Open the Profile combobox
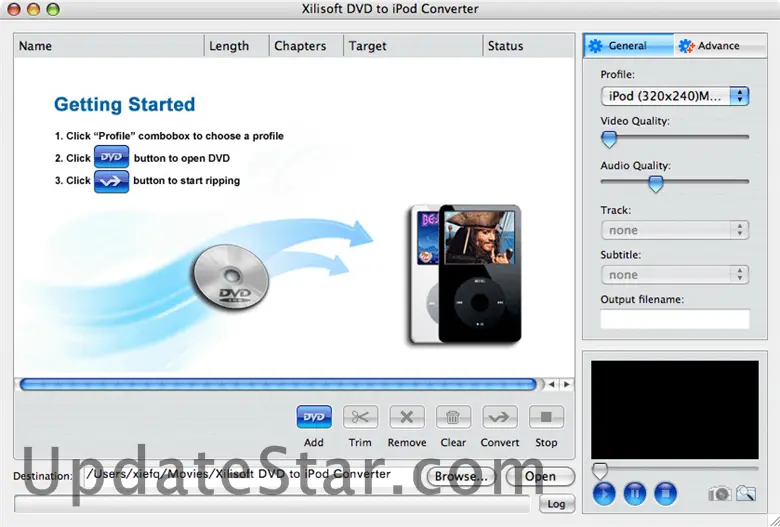Image resolution: width=780 pixels, height=527 pixels. point(675,96)
